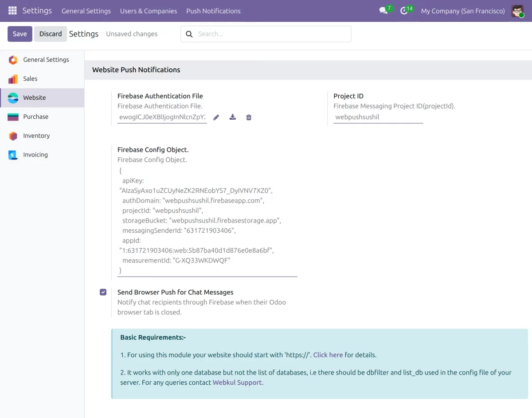Click the Purchase sidebar icon
The height and width of the screenshot is (418, 532).
coord(13,117)
